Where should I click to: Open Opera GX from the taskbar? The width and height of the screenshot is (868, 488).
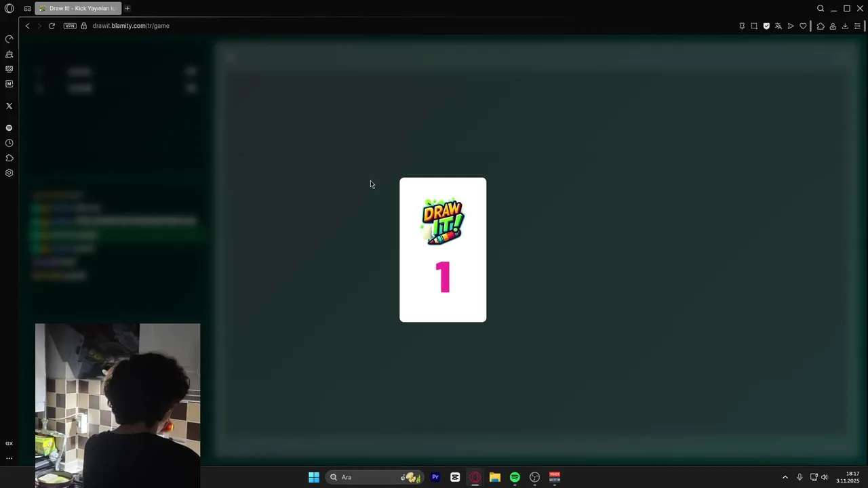[475, 477]
